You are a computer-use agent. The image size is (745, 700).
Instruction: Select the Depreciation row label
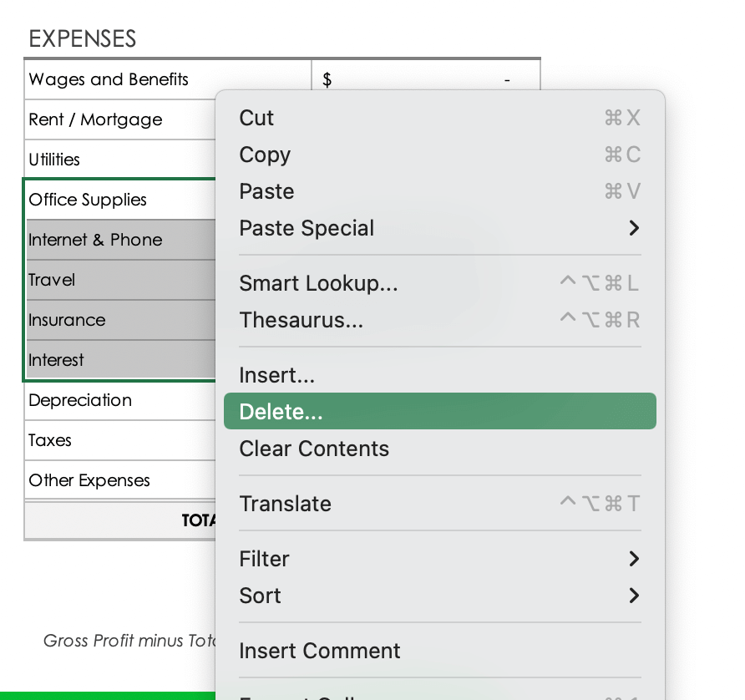tap(80, 400)
